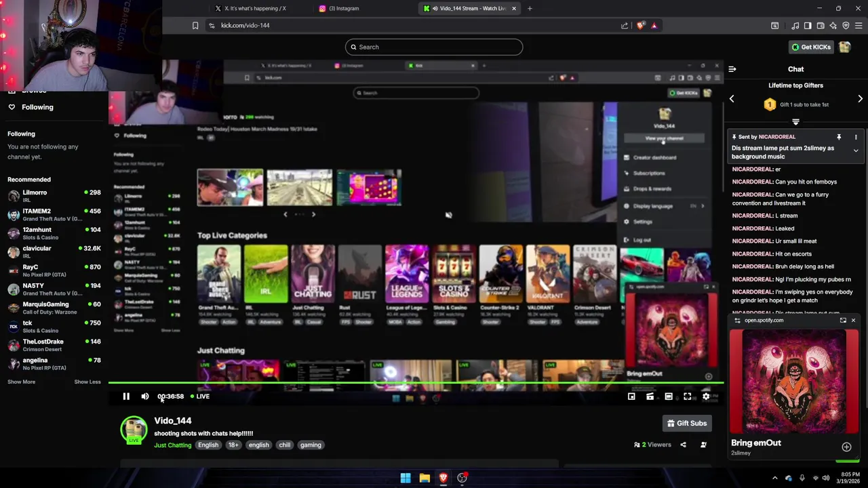Toggle theater mode on the player
The image size is (868, 488).
click(x=669, y=396)
